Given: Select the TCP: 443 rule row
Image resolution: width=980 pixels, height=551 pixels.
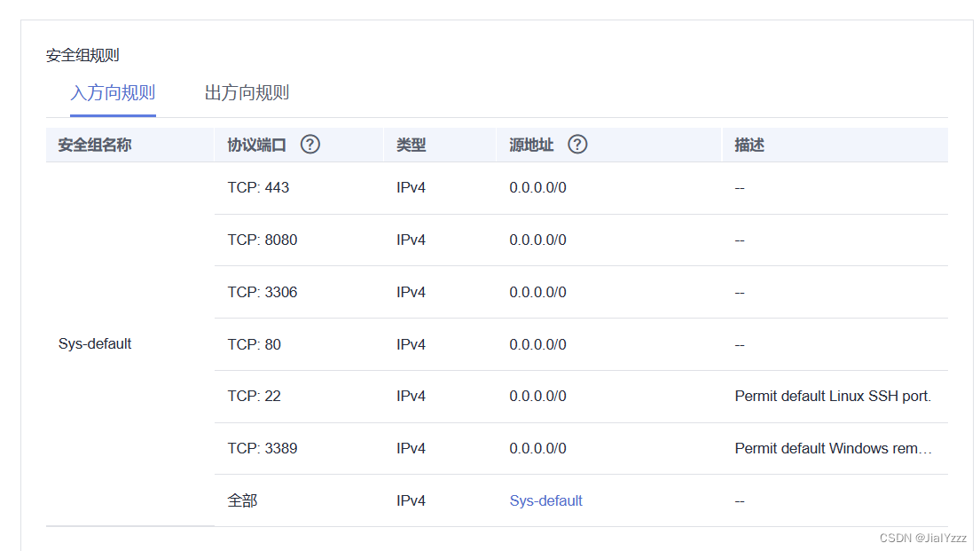Looking at the screenshot, I should click(581, 187).
